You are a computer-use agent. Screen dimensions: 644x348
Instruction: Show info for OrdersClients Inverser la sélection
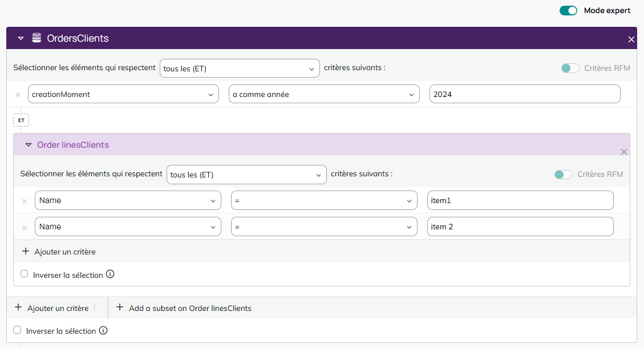coord(103,330)
